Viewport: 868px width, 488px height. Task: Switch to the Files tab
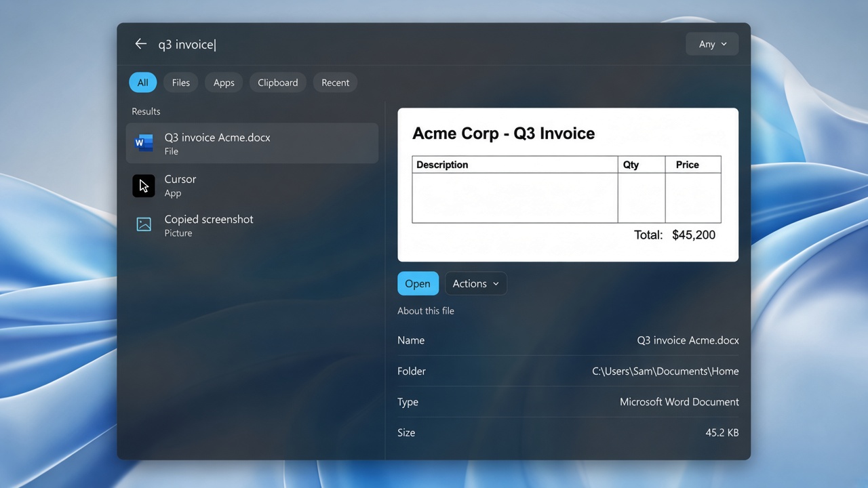click(x=180, y=83)
